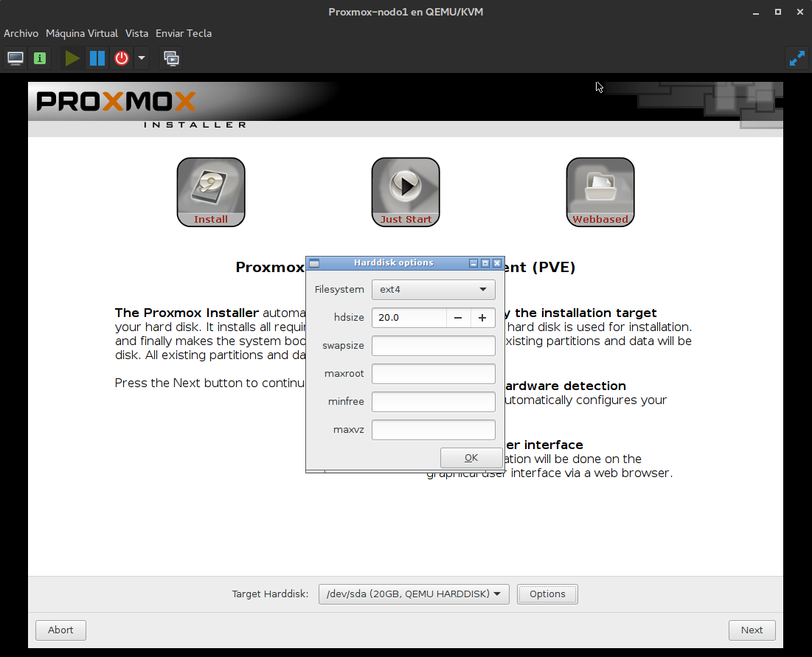Click the 'The Proxmox Installer' bold text

(x=187, y=313)
